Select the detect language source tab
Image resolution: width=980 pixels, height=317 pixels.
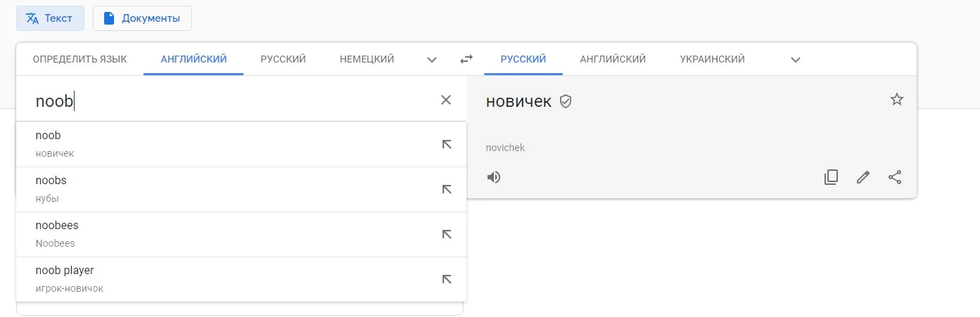point(79,59)
